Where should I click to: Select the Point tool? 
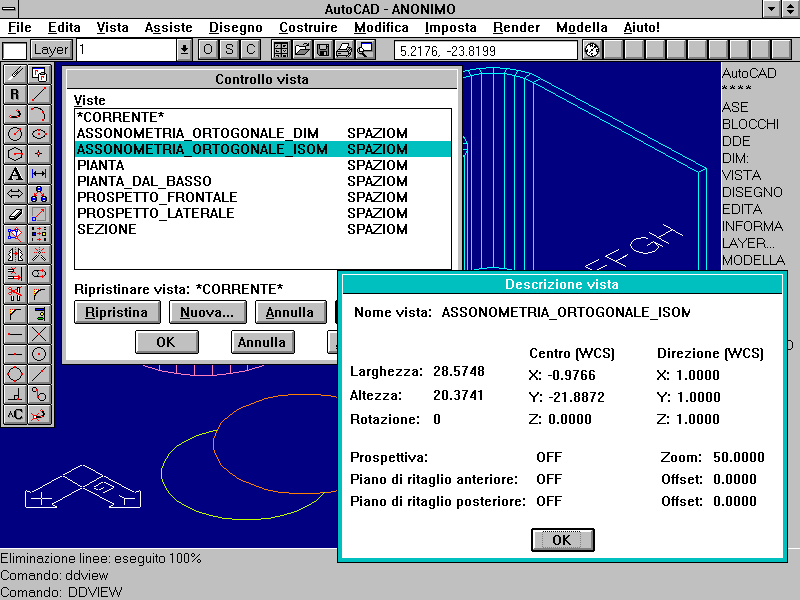click(x=39, y=154)
